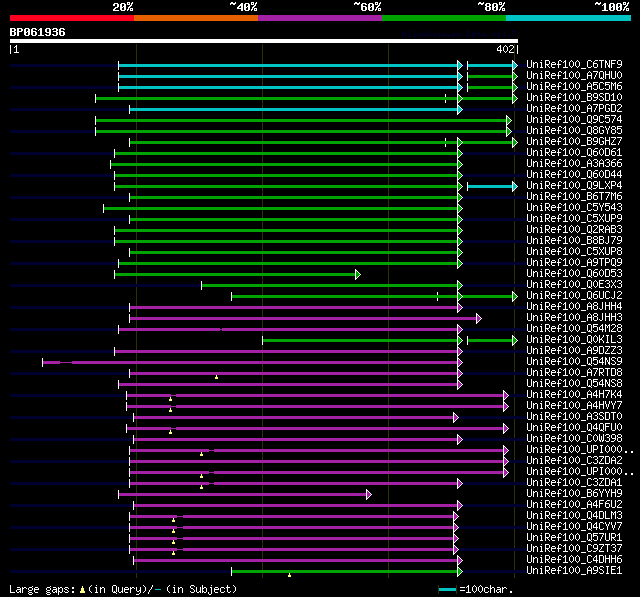
Task: Open hit UniRef100_A7QHU0
Action: pyautogui.click(x=574, y=75)
